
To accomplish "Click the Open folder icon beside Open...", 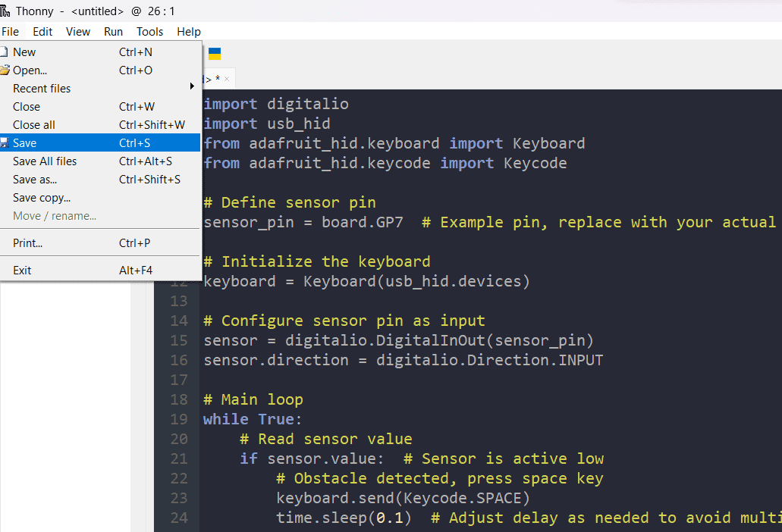I will pyautogui.click(x=8, y=70).
